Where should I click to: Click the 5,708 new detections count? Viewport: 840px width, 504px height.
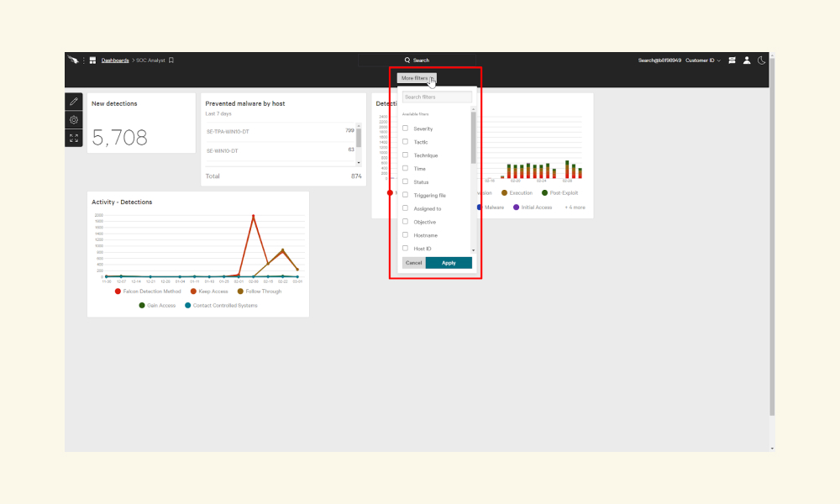[119, 138]
